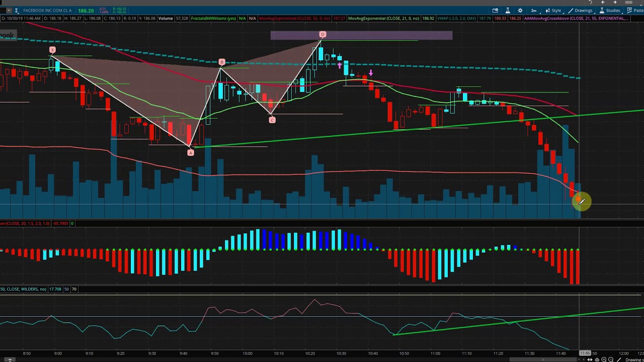
Task: Click the scroll right arrow at bottom
Action: coord(584,359)
